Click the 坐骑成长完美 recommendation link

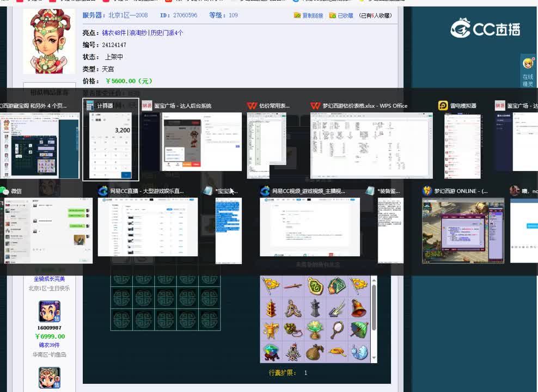pos(50,279)
